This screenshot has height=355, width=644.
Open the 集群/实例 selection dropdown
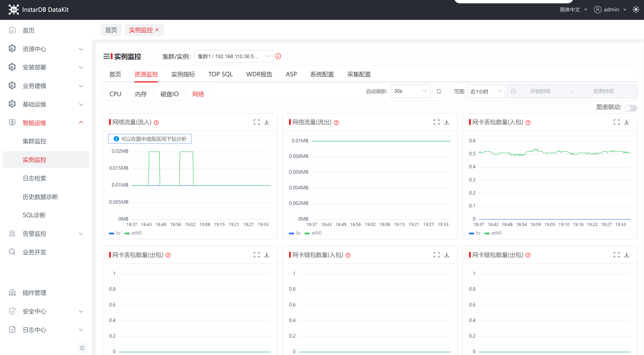click(234, 56)
